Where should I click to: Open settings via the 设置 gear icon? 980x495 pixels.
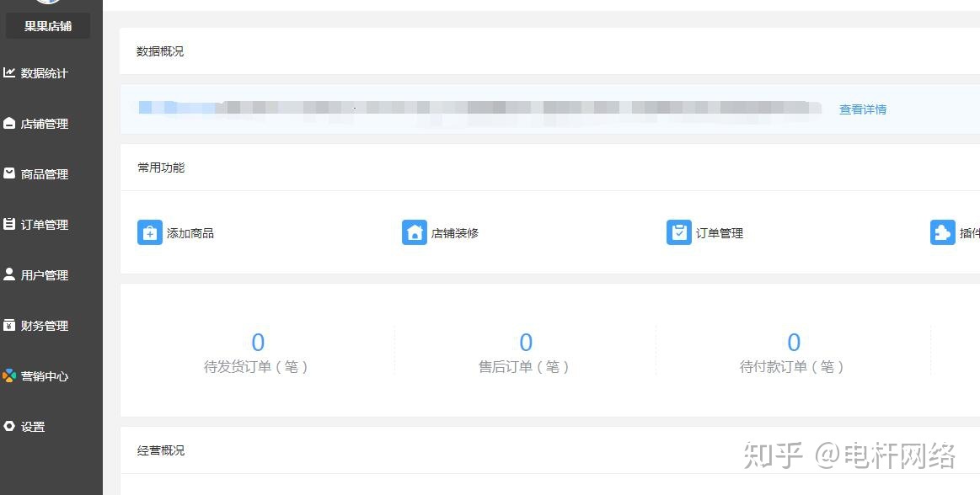[12, 427]
